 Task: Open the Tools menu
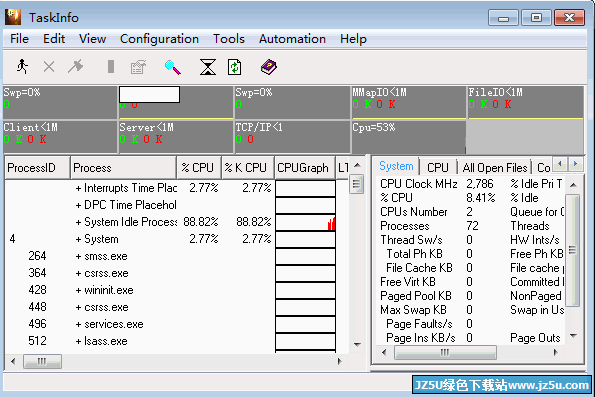[x=229, y=39]
